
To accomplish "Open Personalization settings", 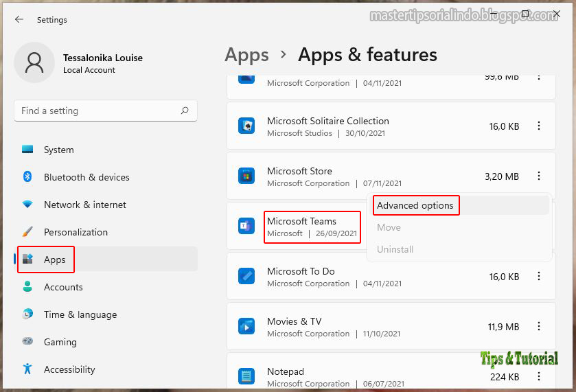I will [x=106, y=232].
